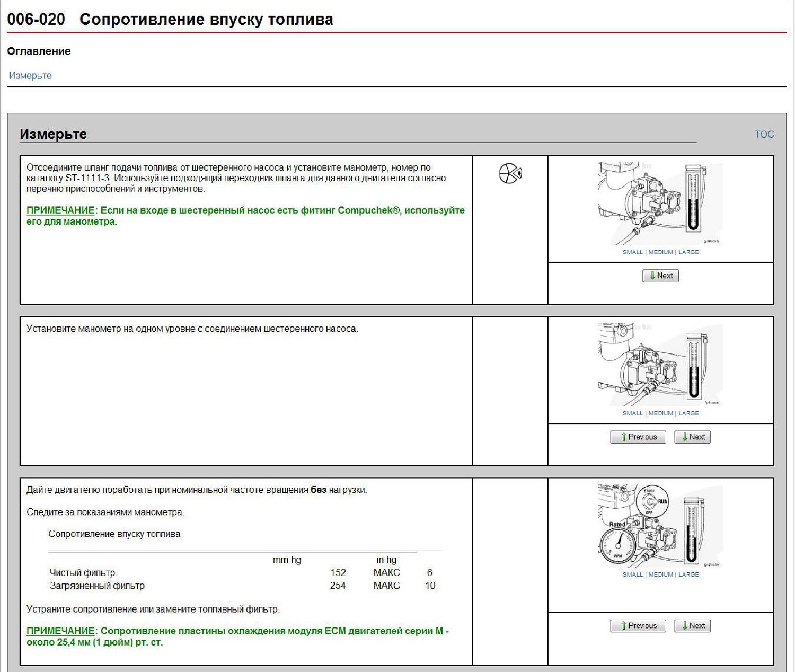Click the Сопротивление впуску топлива table caption
Screen dimensions: 795x672
[114, 534]
